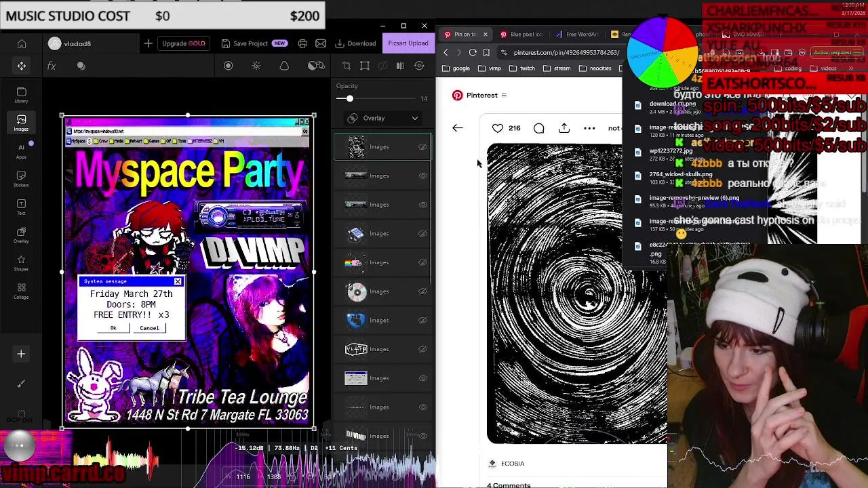Image resolution: width=868 pixels, height=488 pixels.
Task: Click the email envelope icon
Action: (x=321, y=43)
